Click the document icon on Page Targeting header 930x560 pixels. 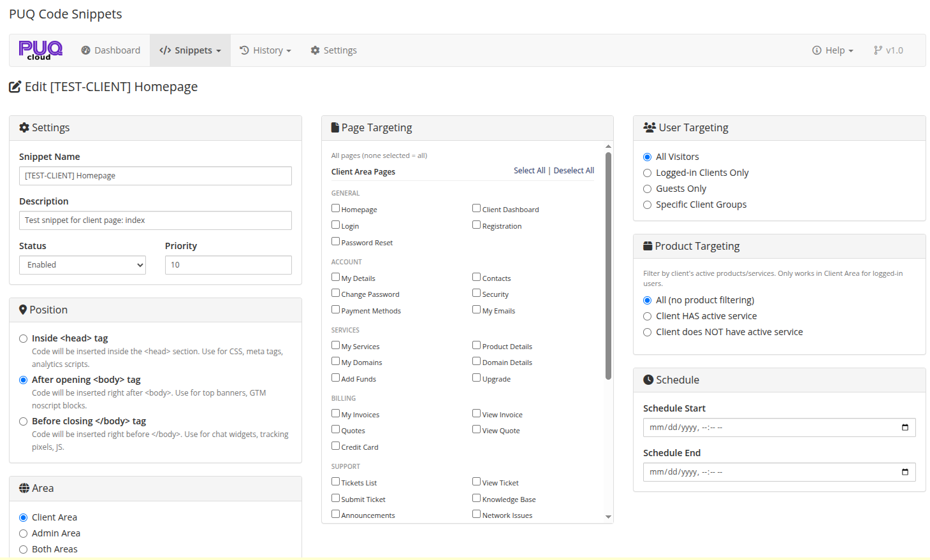click(335, 127)
